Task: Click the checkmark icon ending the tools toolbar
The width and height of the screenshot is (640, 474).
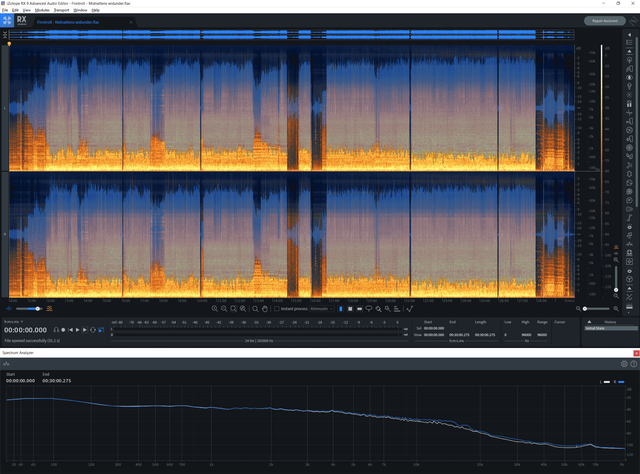Action: pyautogui.click(x=409, y=309)
